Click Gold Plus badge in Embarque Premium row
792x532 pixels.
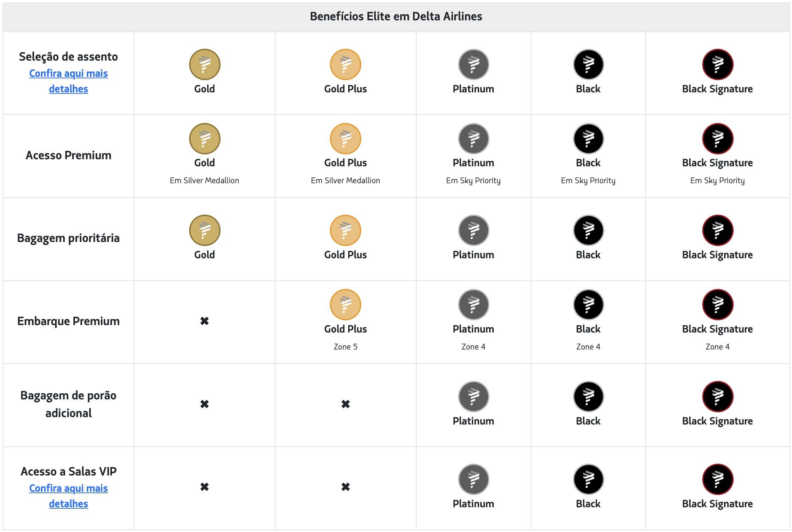click(345, 305)
